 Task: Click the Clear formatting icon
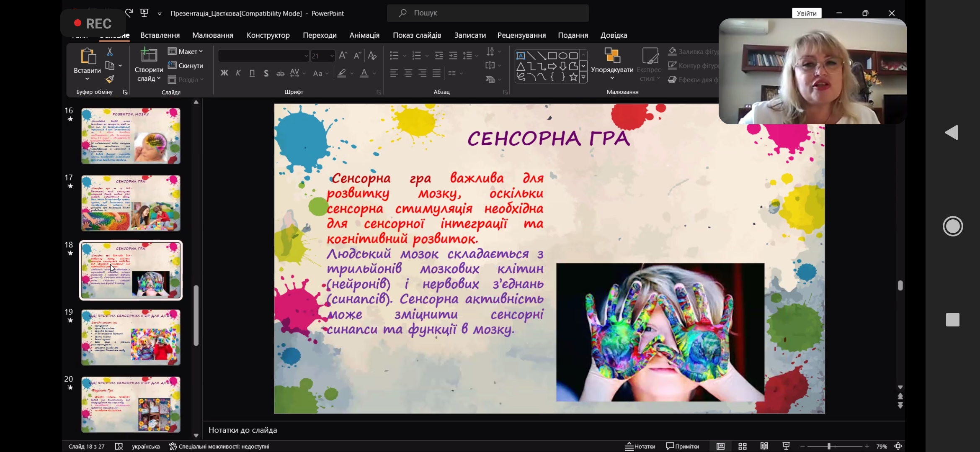click(x=372, y=55)
